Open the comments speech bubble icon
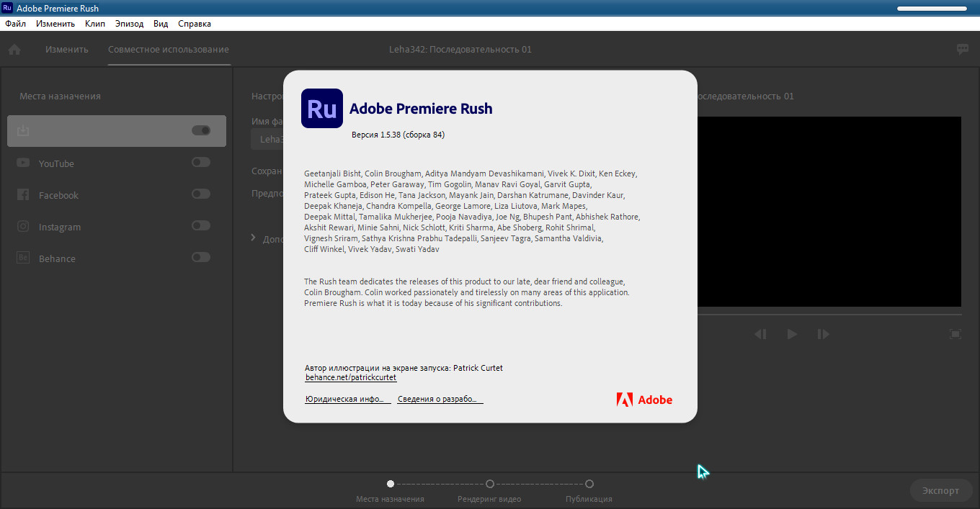This screenshot has height=509, width=980. click(962, 49)
